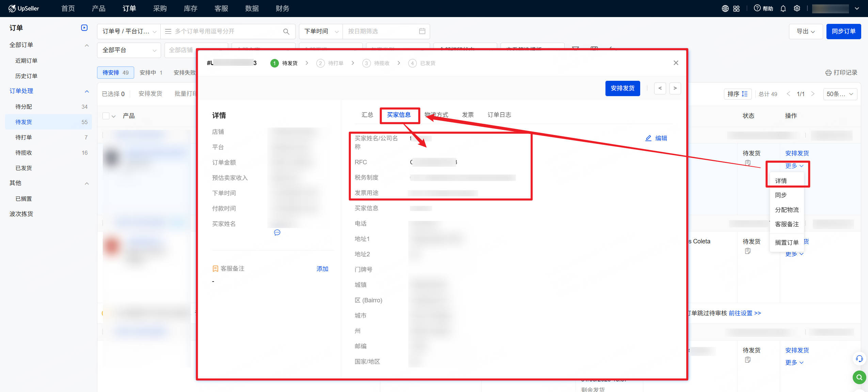This screenshot has width=868, height=392.
Task: Open the 采购 top menu
Action: [160, 9]
